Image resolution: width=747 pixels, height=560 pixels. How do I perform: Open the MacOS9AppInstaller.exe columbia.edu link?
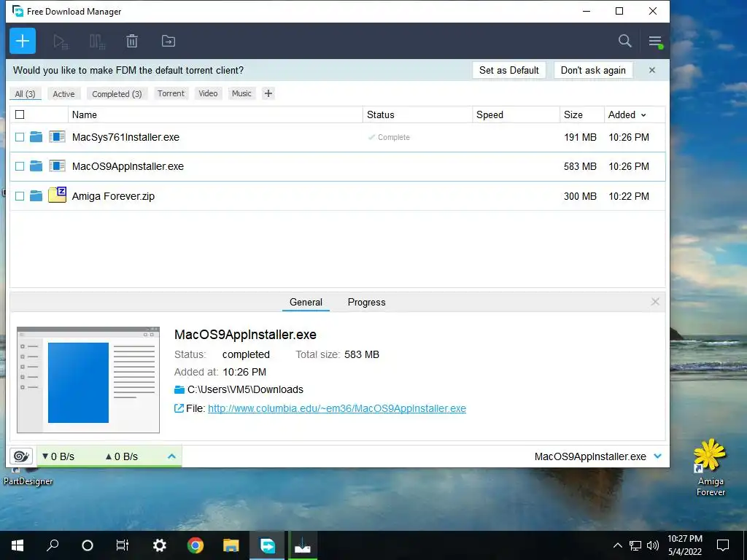[x=337, y=408]
